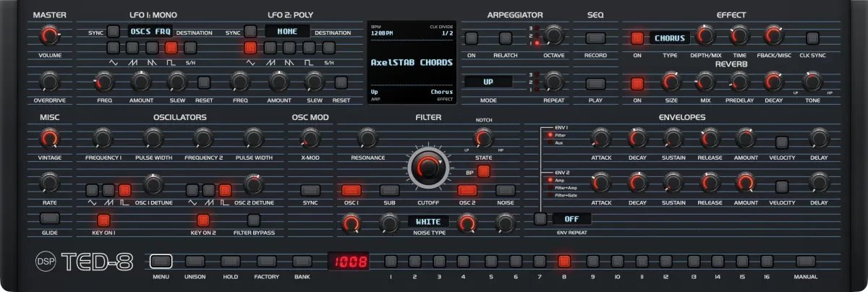The height and width of the screenshot is (292, 868).
Task: Toggle the filter BP button
Action: [x=484, y=171]
